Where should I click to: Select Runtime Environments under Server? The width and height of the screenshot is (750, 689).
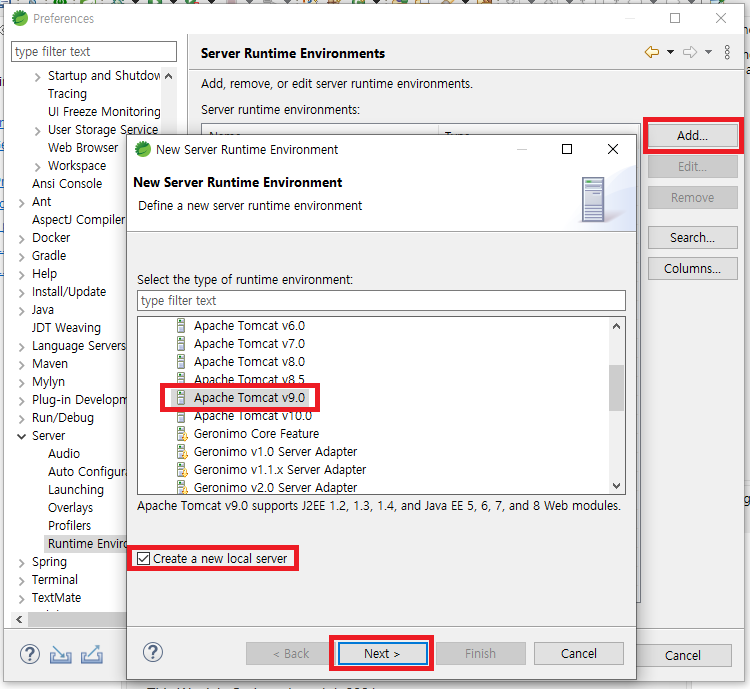coord(87,544)
